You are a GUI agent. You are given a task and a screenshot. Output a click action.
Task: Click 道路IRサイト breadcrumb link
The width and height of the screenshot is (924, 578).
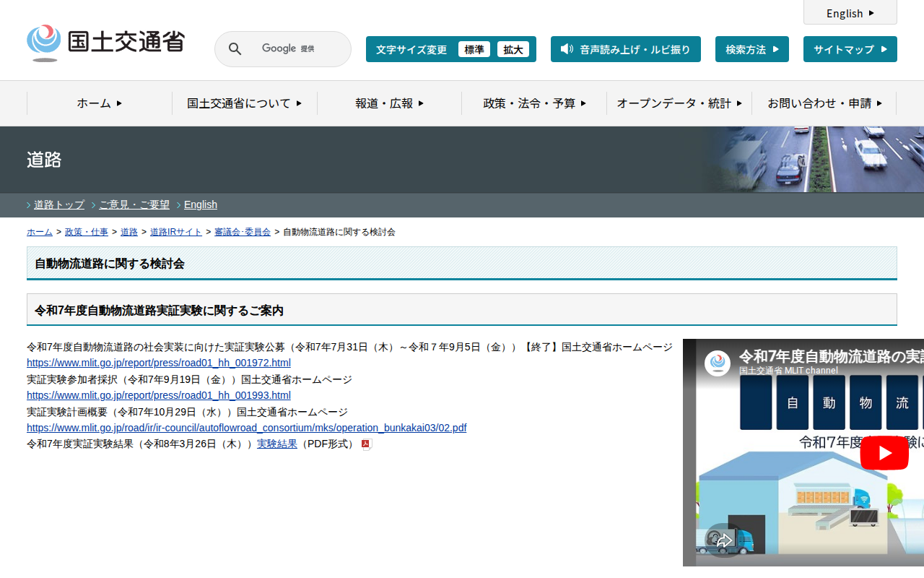tap(175, 232)
